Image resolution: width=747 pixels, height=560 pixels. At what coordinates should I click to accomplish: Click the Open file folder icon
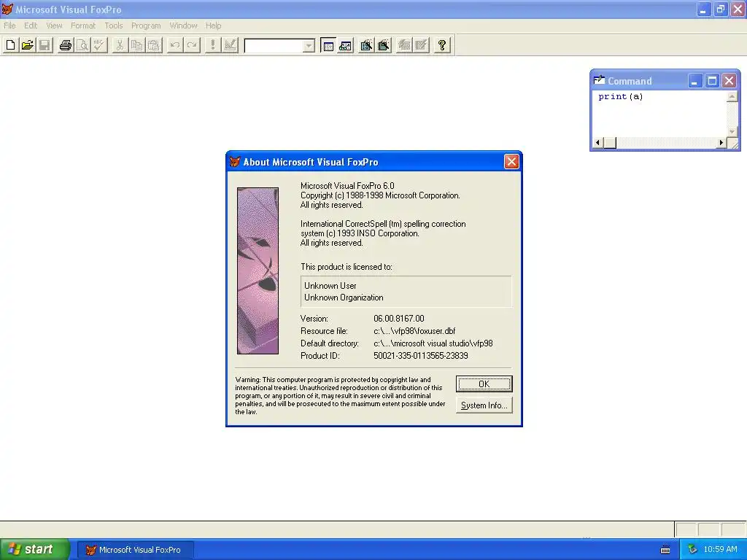pyautogui.click(x=28, y=45)
